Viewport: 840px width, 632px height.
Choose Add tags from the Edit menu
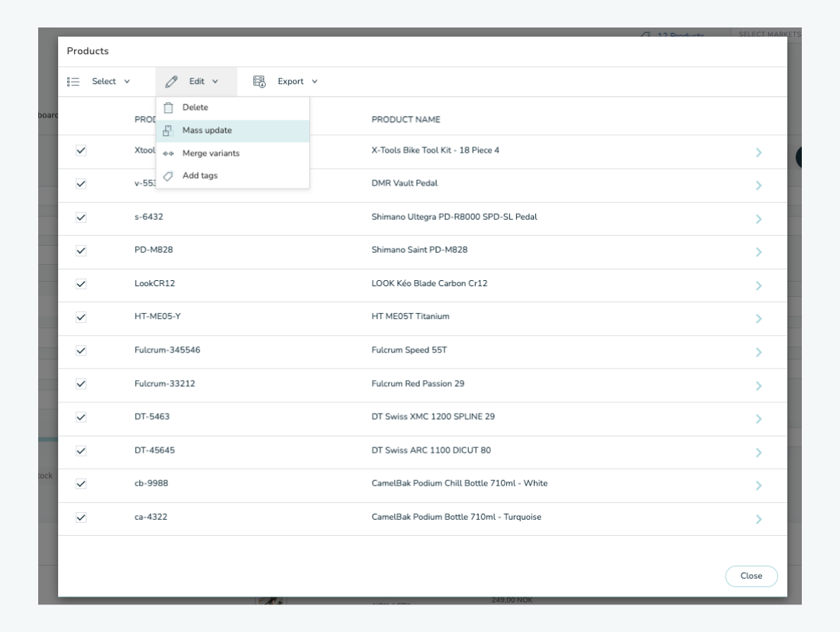tap(232, 176)
